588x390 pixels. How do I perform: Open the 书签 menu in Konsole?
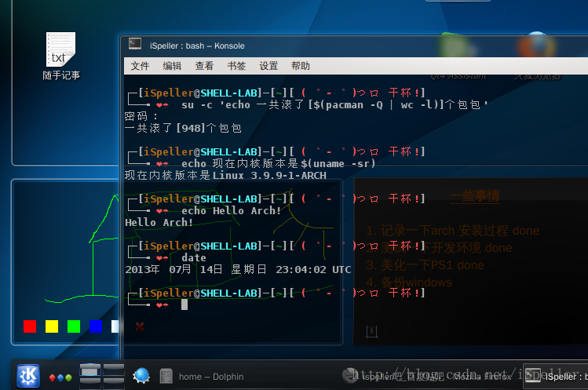[236, 66]
